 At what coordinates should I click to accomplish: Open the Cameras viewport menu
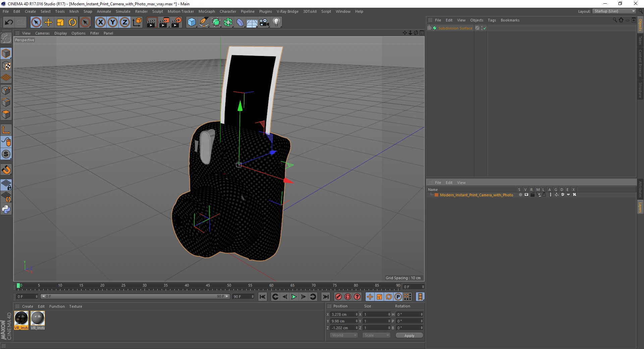coord(42,33)
